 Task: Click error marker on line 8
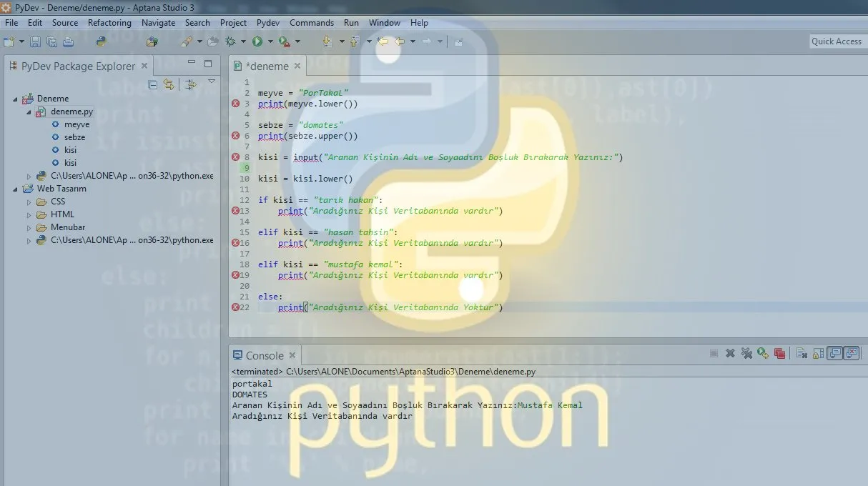point(235,157)
